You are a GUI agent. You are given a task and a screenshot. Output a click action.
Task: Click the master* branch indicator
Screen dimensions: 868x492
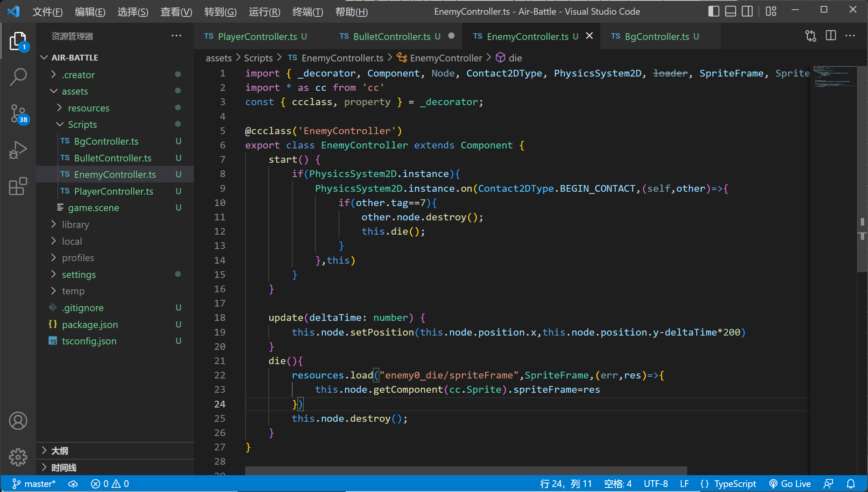coord(34,484)
